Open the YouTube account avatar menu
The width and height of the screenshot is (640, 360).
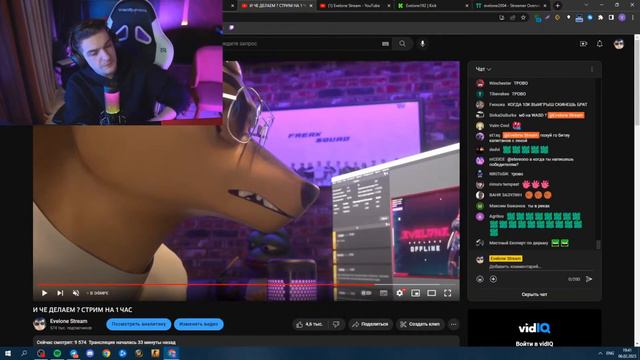619,44
